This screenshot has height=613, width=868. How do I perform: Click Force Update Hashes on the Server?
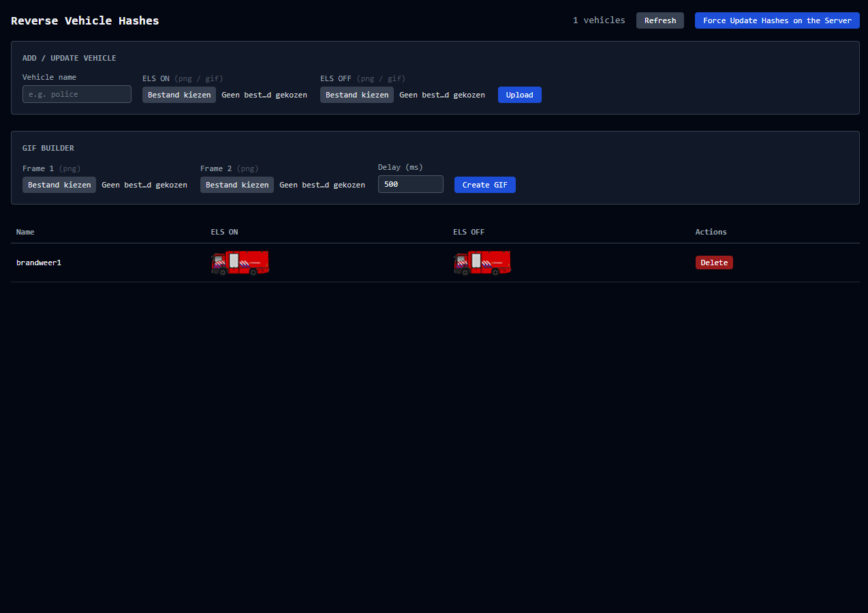tap(777, 20)
